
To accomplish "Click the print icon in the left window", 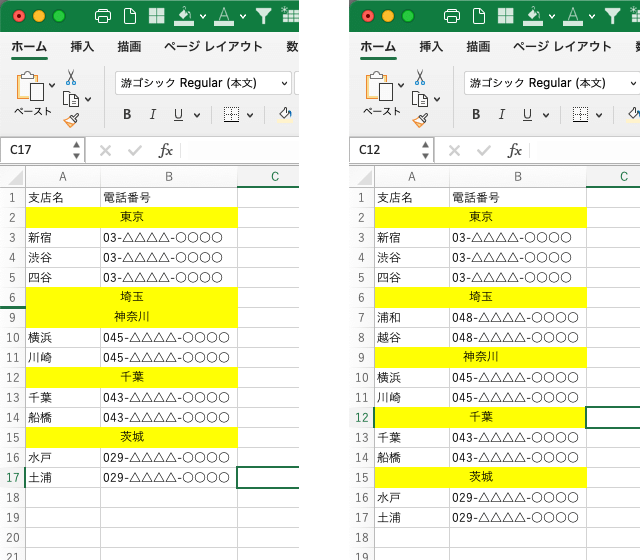I will [x=102, y=16].
